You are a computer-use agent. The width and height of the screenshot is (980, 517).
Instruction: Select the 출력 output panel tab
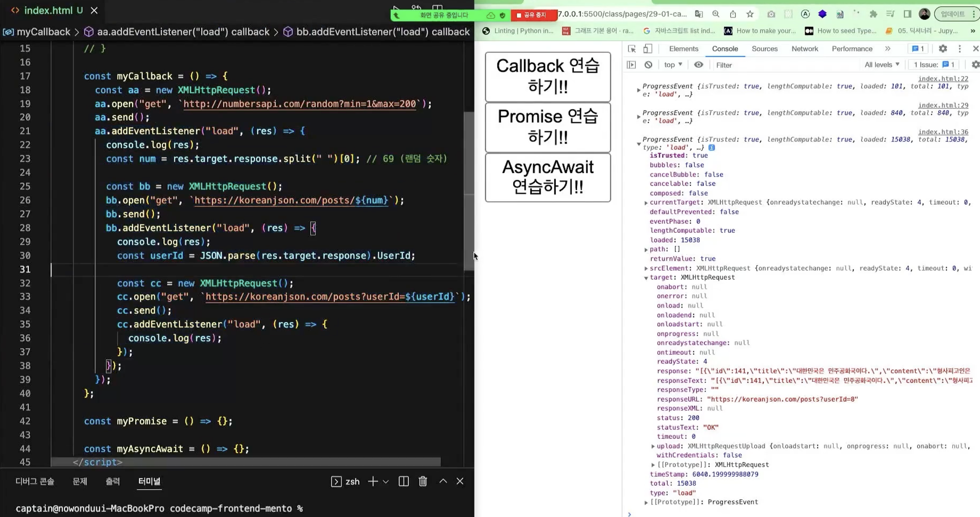coord(113,481)
